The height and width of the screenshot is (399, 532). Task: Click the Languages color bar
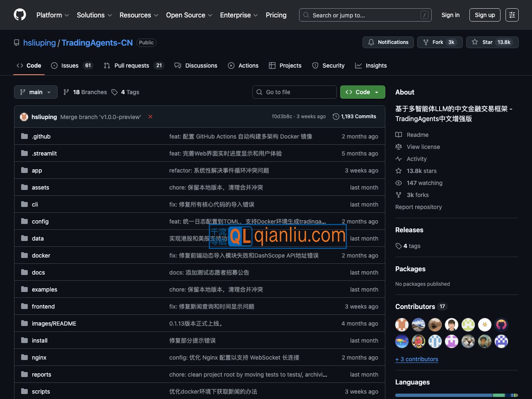(x=456, y=395)
